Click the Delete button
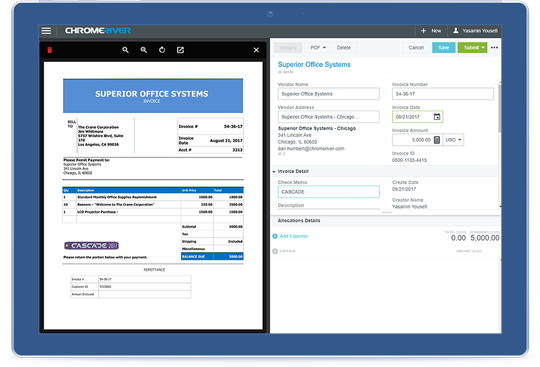540x367 pixels. [x=344, y=48]
